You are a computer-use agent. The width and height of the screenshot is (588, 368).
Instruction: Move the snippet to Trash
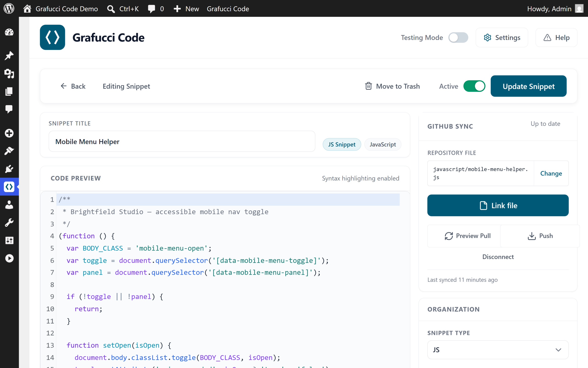[392, 86]
